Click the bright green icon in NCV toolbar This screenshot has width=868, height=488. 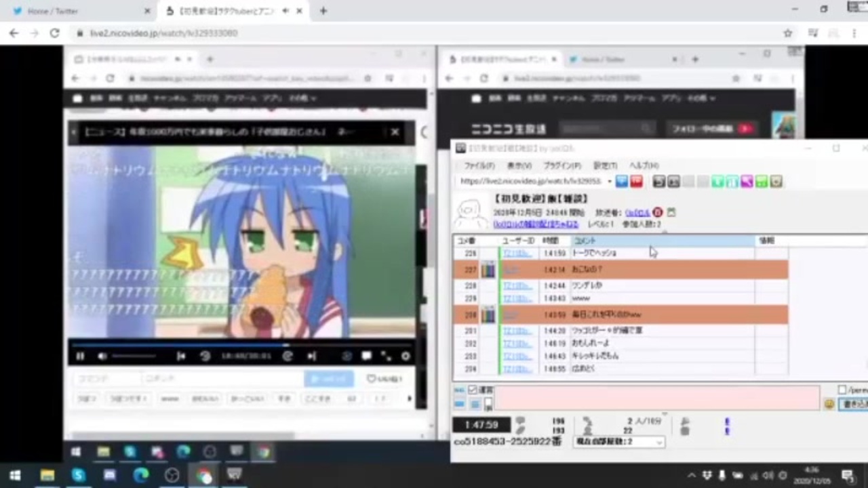[x=762, y=182]
